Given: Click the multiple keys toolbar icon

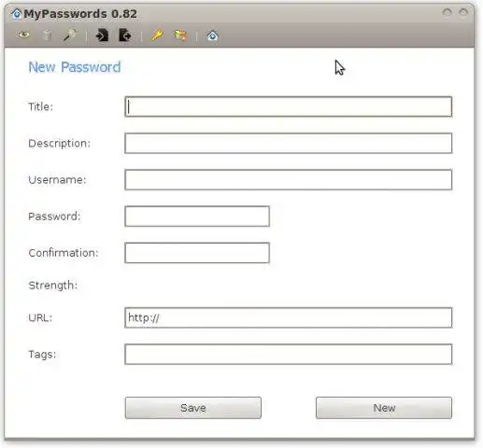Looking at the screenshot, I should (180, 35).
